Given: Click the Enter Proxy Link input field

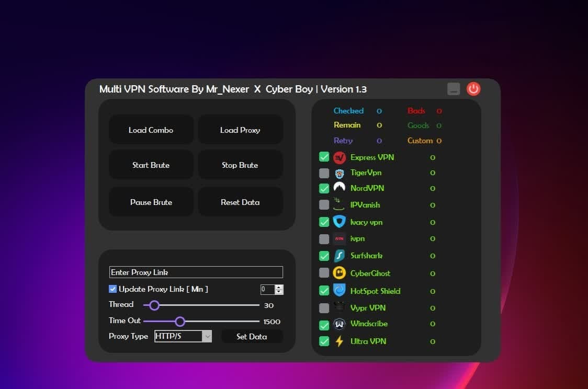Looking at the screenshot, I should pyautogui.click(x=196, y=272).
